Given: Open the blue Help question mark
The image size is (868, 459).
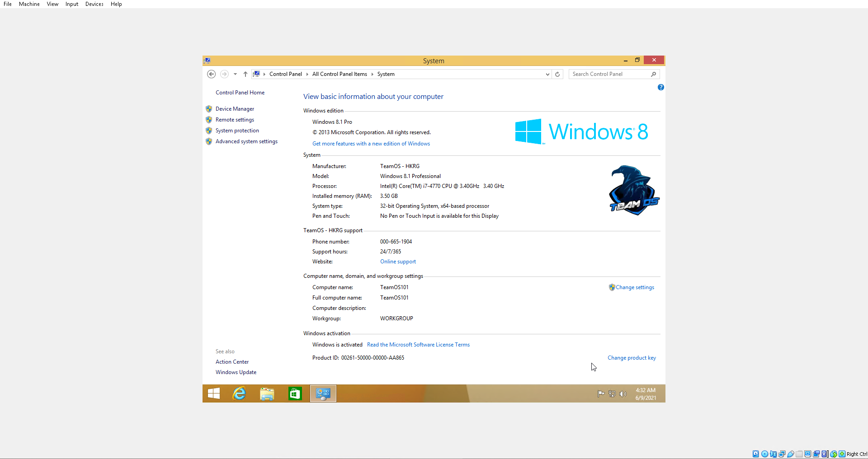Looking at the screenshot, I should (x=661, y=87).
